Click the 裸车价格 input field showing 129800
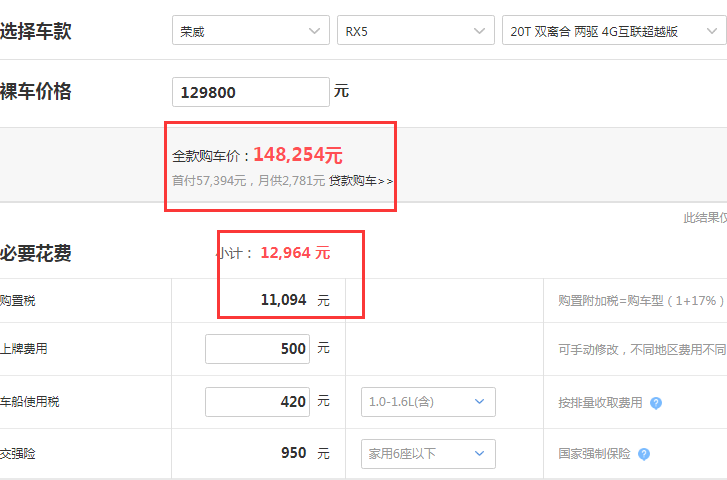The image size is (727, 480). coord(251,92)
